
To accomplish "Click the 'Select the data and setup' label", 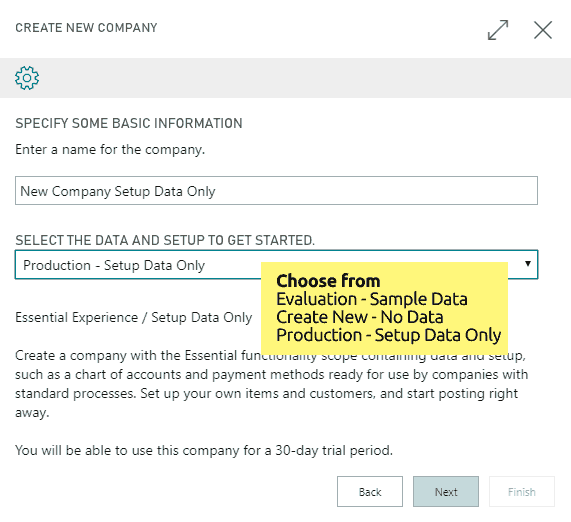I will (x=165, y=240).
